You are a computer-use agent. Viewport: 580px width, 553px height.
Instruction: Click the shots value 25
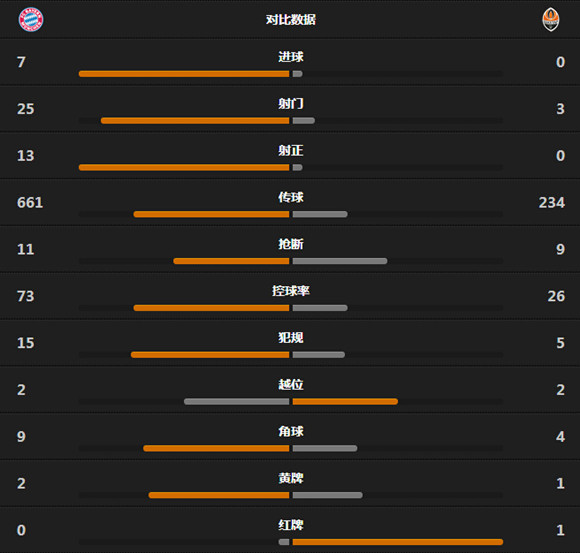click(x=26, y=109)
